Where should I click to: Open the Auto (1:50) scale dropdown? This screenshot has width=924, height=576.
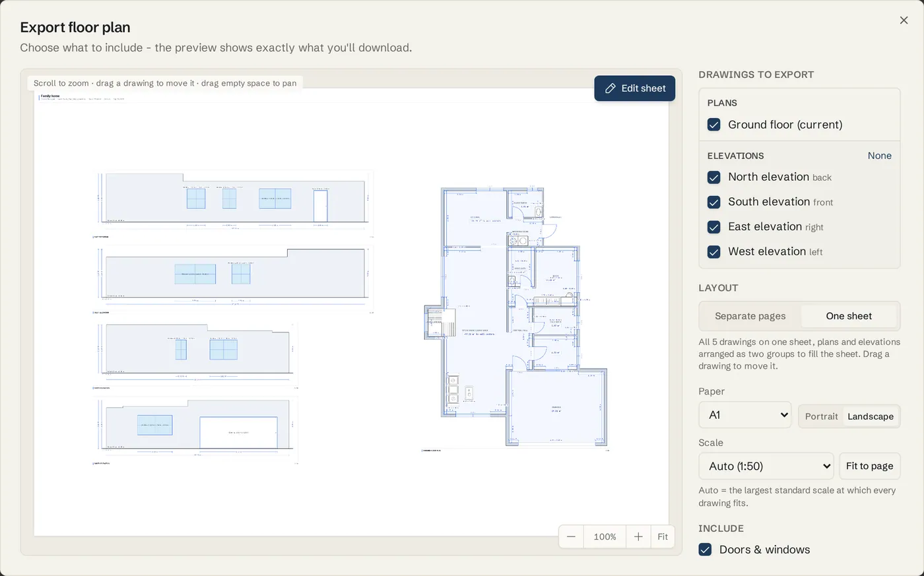click(766, 466)
